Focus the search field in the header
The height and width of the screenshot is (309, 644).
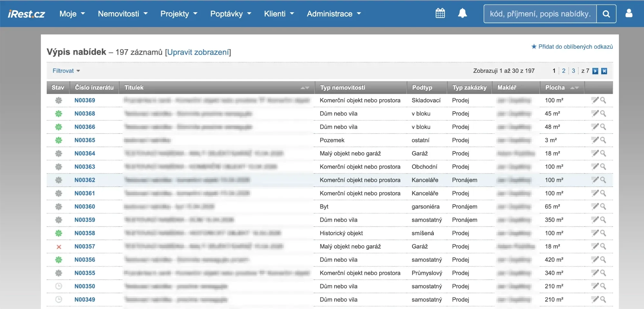[x=540, y=14]
